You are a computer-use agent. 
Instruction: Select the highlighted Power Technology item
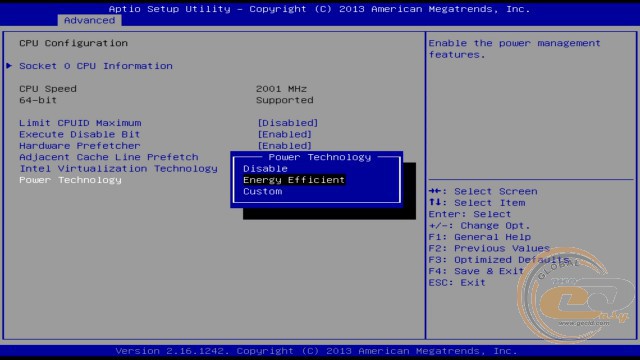[x=70, y=180]
